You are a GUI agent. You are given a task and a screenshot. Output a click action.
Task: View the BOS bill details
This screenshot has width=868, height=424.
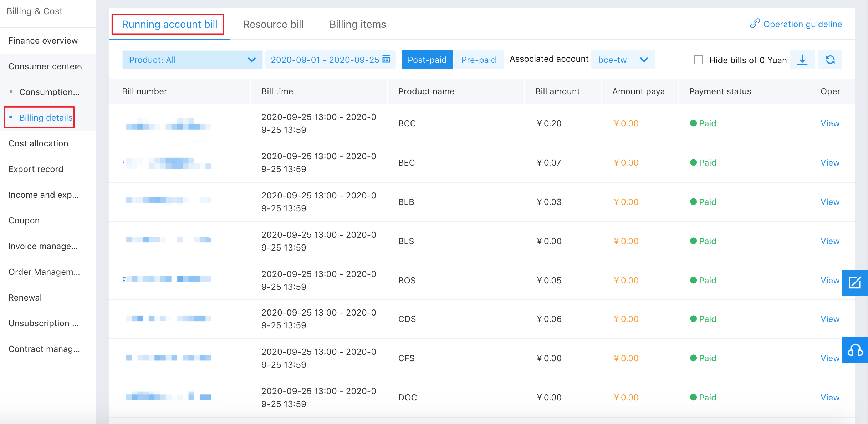point(829,280)
